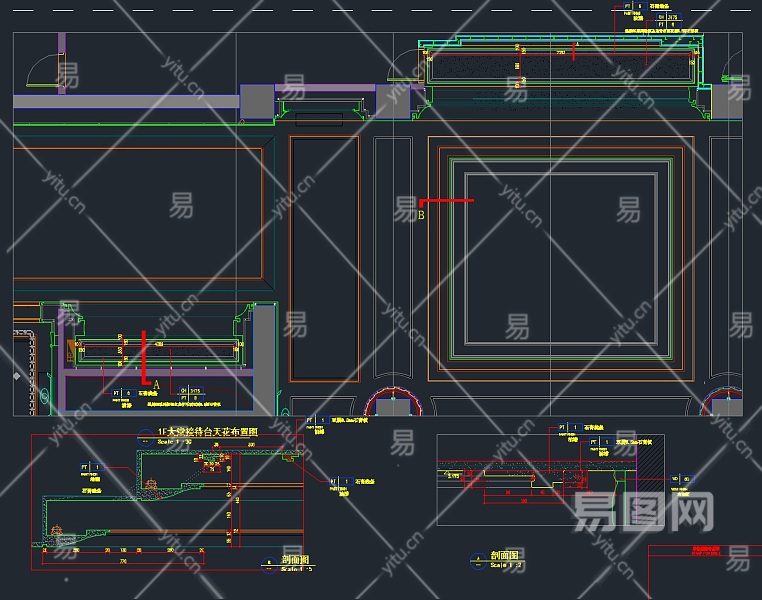The image size is (762, 600).
Task: Select the 剖面图 title with Scale 1:2
Action: [x=504, y=556]
